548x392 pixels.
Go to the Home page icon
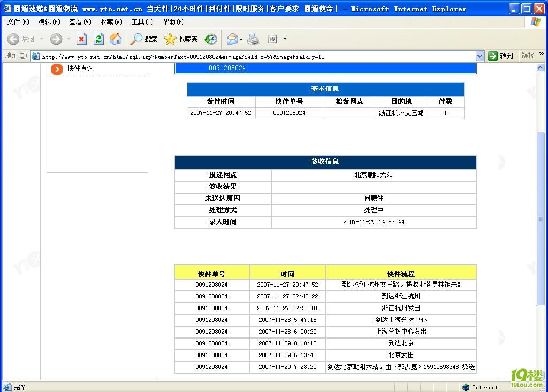tap(116, 39)
